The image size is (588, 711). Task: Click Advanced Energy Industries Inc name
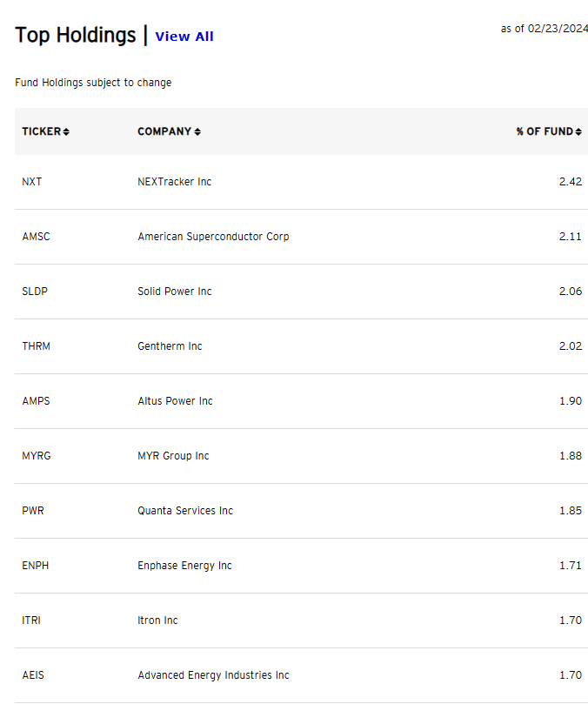(x=213, y=675)
